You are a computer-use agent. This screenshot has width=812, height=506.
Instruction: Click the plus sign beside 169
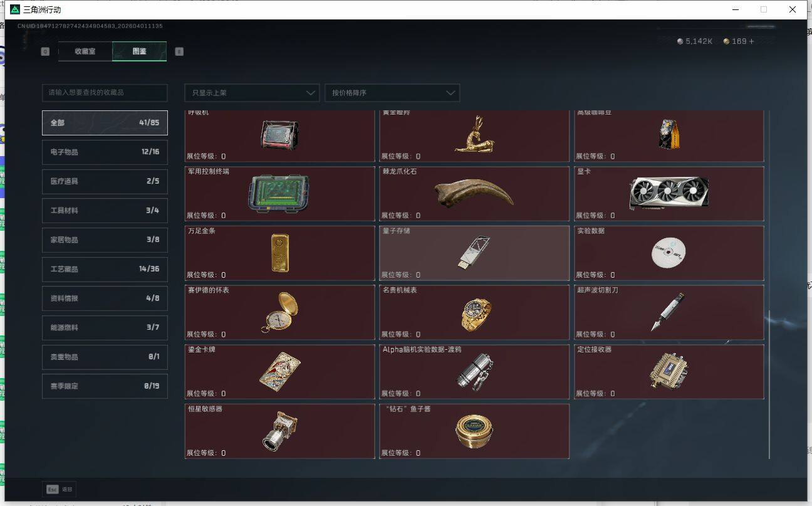click(751, 41)
